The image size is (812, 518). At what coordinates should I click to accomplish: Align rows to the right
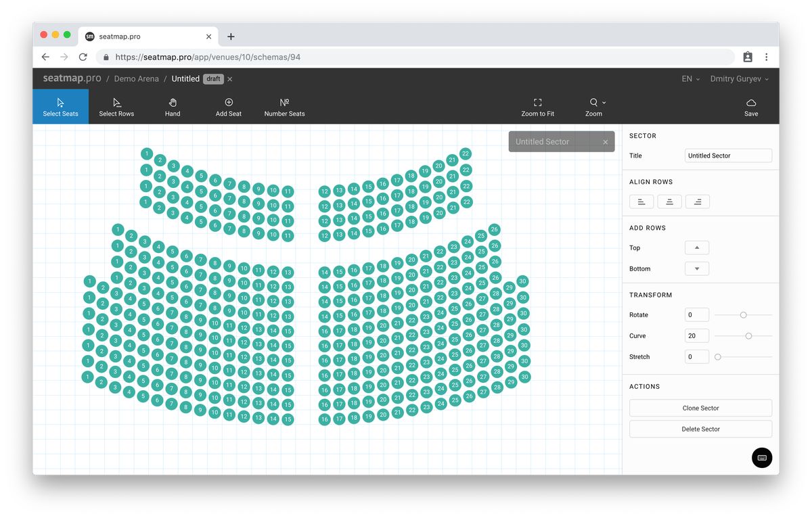tap(697, 201)
